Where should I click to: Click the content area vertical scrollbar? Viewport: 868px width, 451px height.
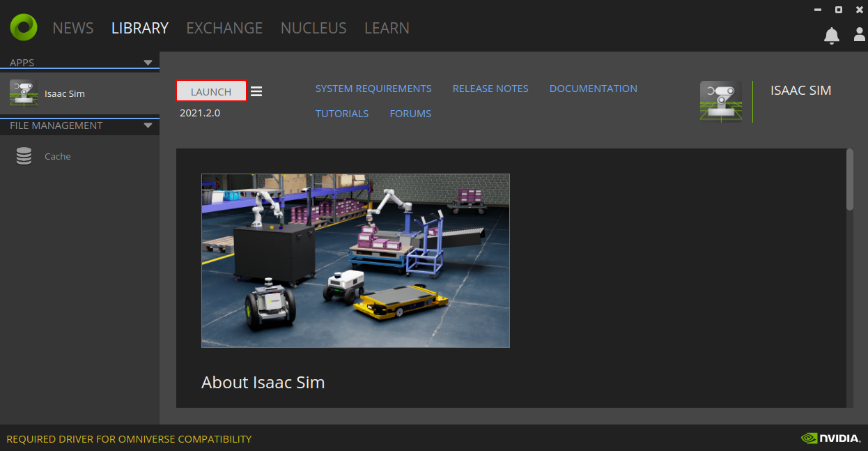pos(849,179)
